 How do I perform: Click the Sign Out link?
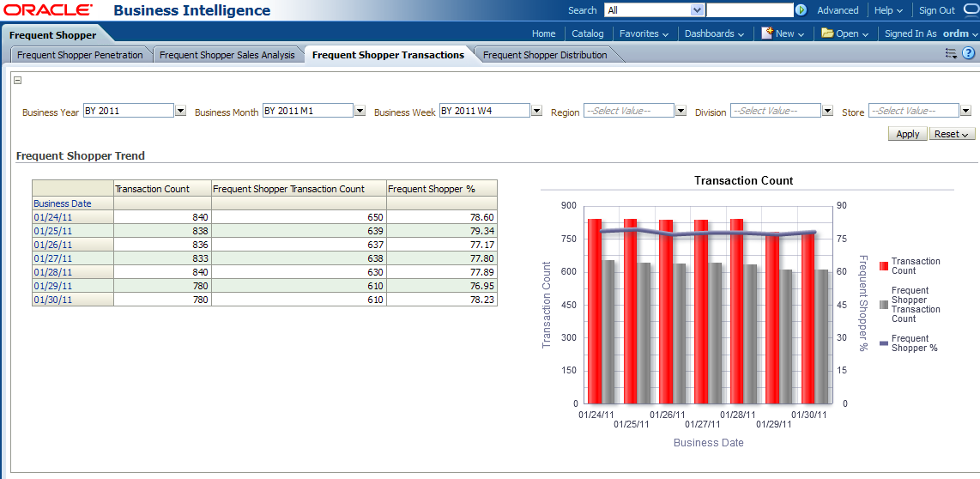pos(936,10)
